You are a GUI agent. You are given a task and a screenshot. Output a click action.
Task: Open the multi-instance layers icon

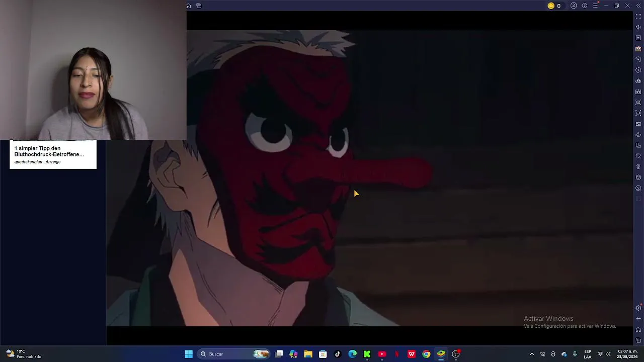[x=638, y=177]
